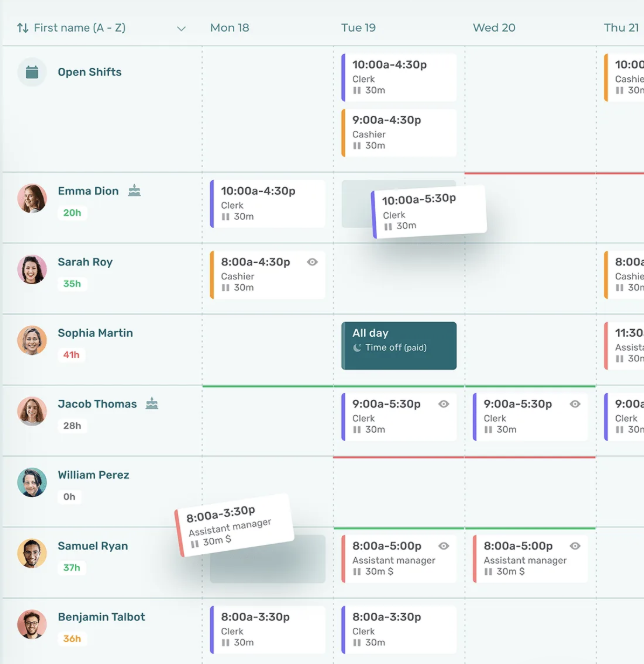
Task: Click Jacob Thomas's 28h hours badge
Action: coord(72,426)
